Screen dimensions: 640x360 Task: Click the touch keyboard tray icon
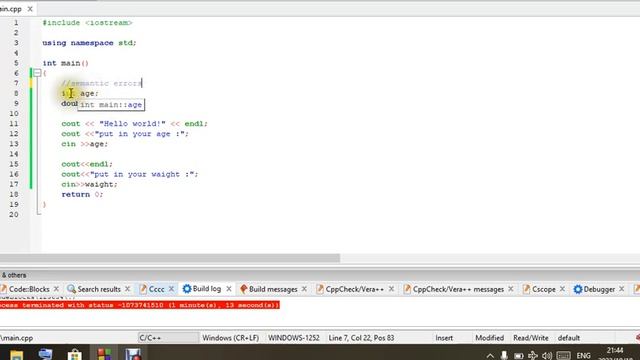pos(564,356)
